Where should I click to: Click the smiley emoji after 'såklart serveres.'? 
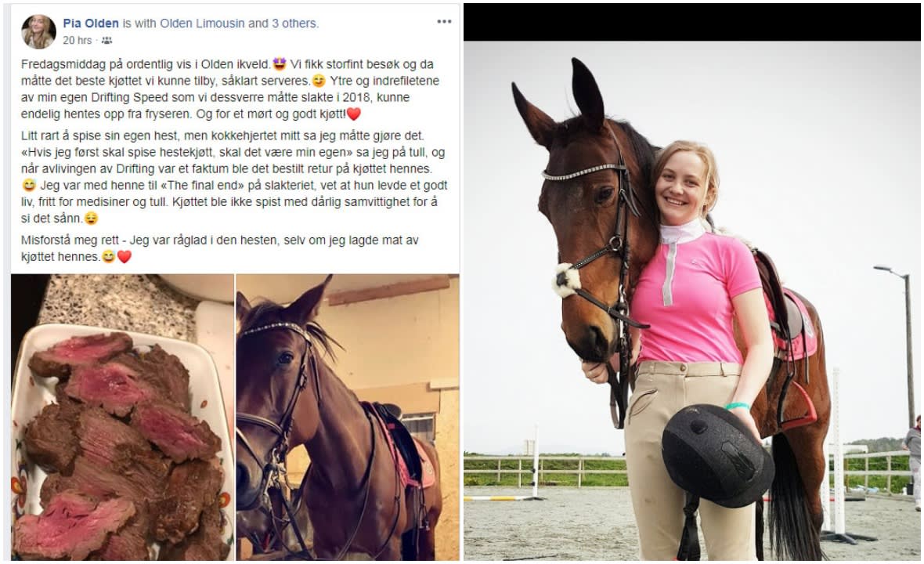tap(319, 81)
